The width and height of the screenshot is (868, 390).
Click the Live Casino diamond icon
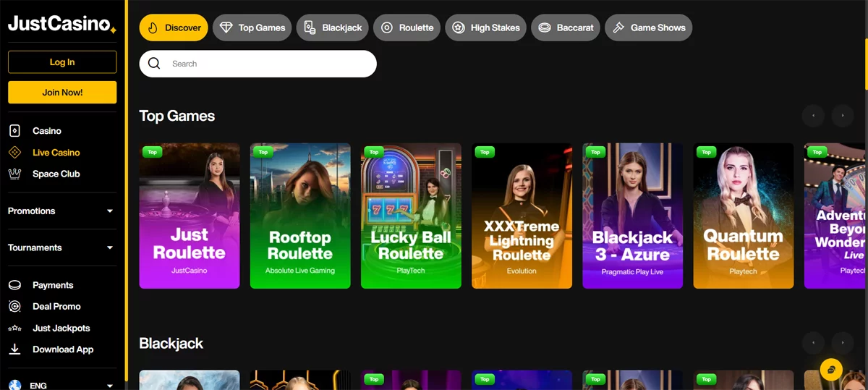pos(14,153)
